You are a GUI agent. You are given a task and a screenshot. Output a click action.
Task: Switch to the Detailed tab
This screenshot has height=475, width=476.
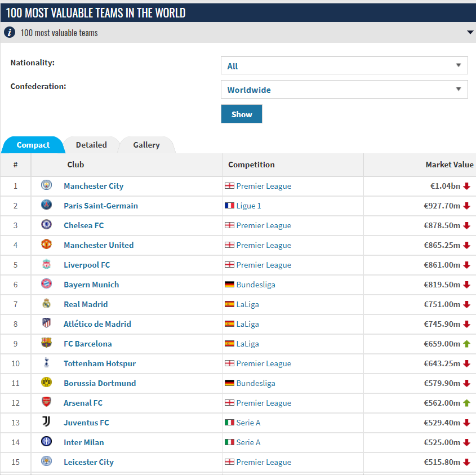[x=91, y=145]
